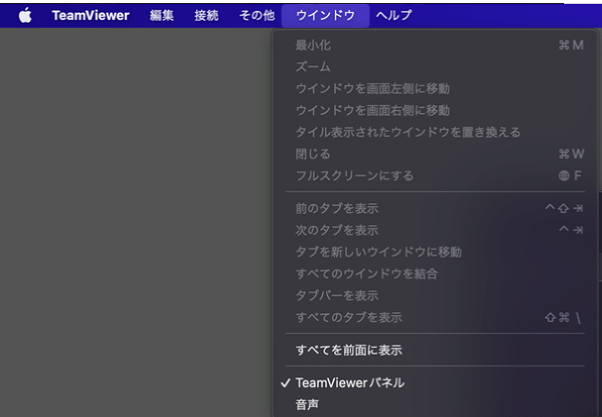
Task: Choose 閉じる menu entry
Action: point(436,154)
